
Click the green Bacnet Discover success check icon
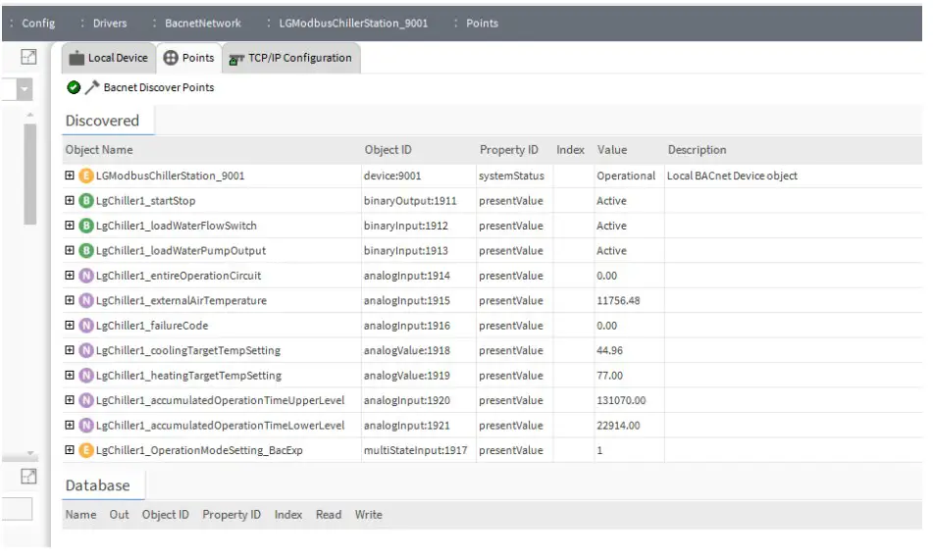coord(74,88)
